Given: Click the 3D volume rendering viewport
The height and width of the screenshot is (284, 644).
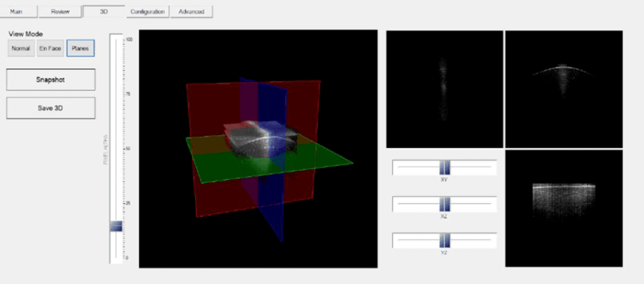Looking at the screenshot, I should coord(258,148).
